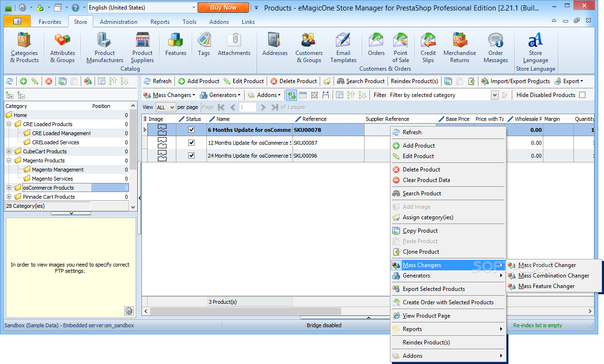
Task: Open Product Manufacturers section
Action: [x=105, y=47]
